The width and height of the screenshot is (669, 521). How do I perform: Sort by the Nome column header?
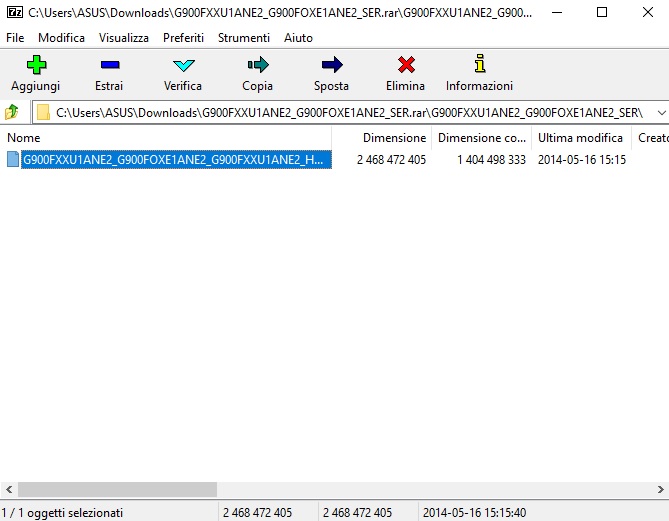(166, 137)
